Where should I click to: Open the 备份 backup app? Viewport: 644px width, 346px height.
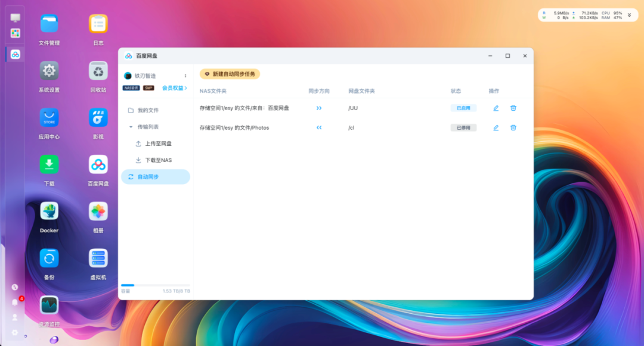49,258
